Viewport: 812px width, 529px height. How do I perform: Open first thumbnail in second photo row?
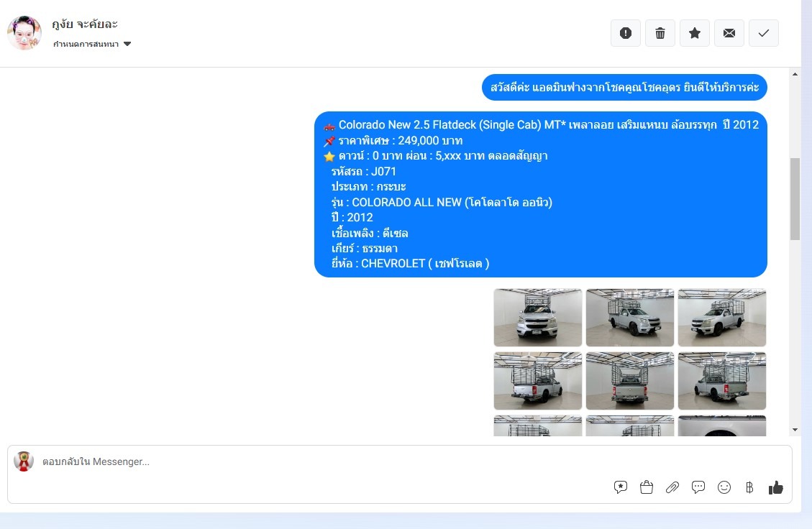coord(537,381)
